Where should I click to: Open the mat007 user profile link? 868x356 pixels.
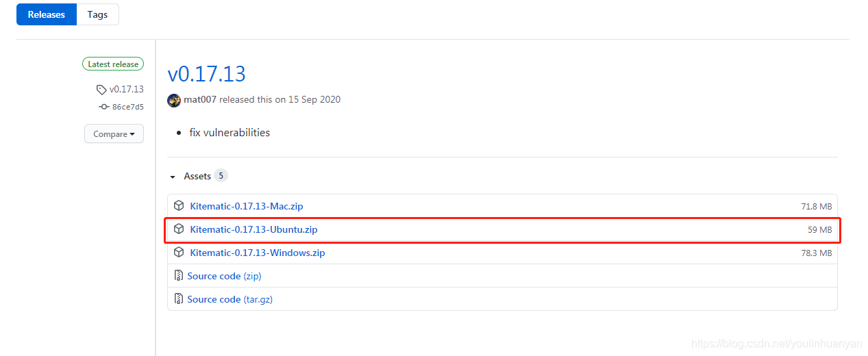200,100
